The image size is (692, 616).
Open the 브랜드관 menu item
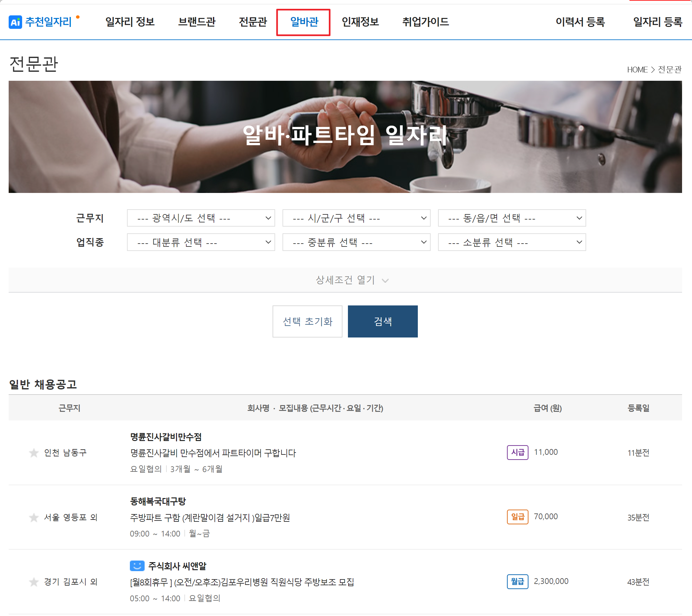pos(197,22)
